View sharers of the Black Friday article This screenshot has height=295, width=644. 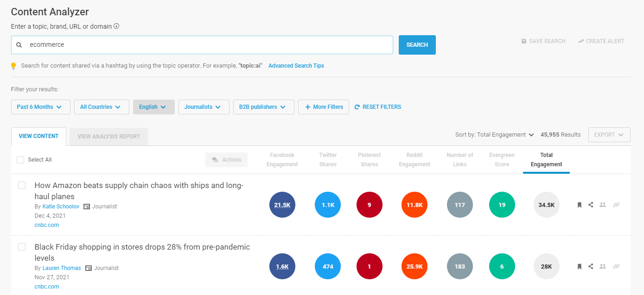pyautogui.click(x=603, y=266)
